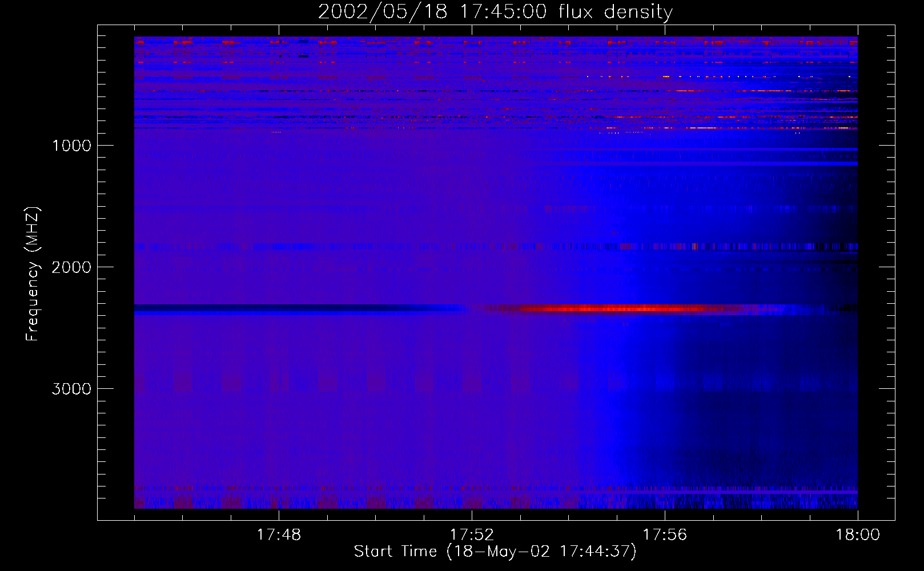The image size is (924, 571).
Task: Click the 18:00 time tick label
Action: coord(858,535)
